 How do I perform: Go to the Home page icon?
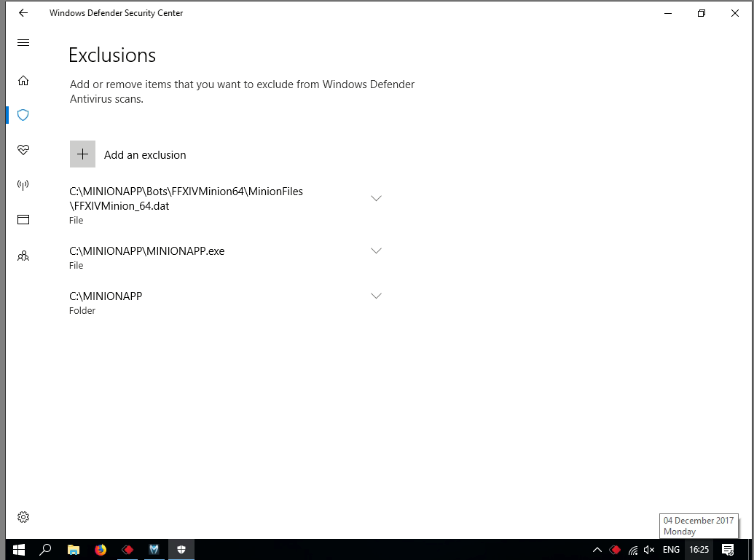[x=23, y=80]
